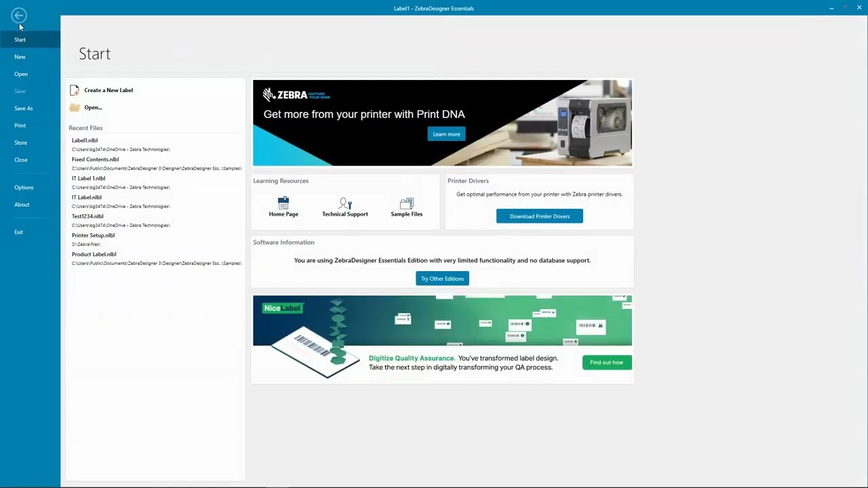The width and height of the screenshot is (868, 488).
Task: Click Learn more on Print DNA banner
Action: pyautogui.click(x=446, y=134)
